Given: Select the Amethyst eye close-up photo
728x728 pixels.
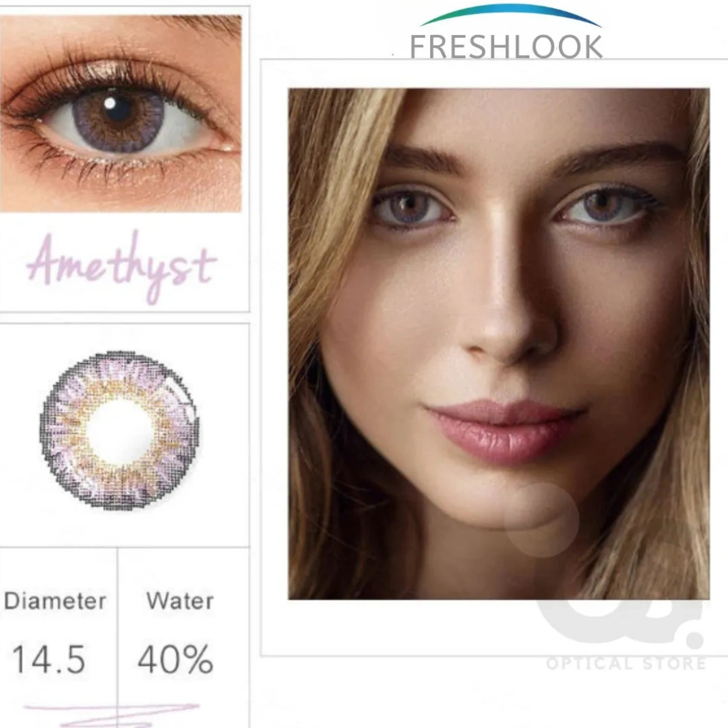Looking at the screenshot, I should pos(121,113).
